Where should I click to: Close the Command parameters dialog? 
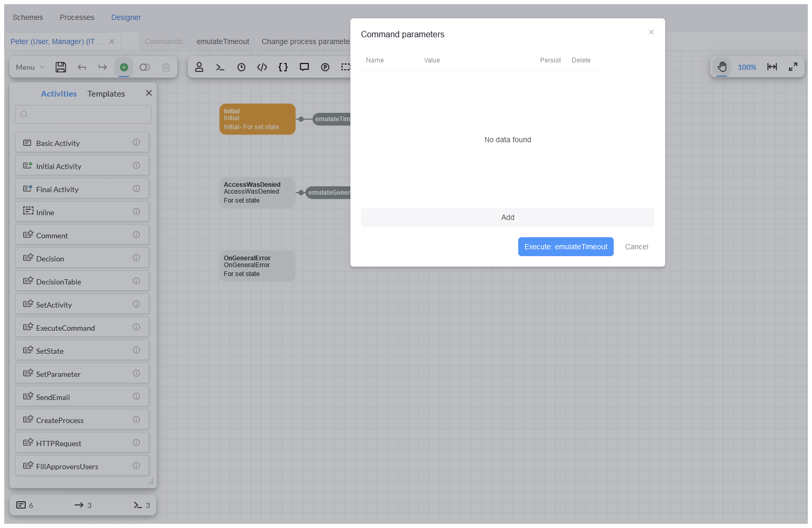651,32
